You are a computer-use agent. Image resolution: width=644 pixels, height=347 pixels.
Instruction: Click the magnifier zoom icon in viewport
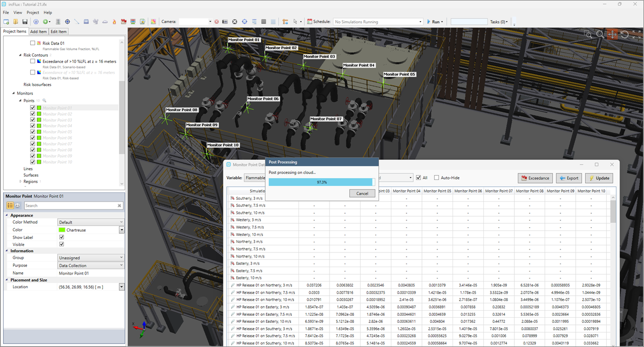click(x=600, y=34)
